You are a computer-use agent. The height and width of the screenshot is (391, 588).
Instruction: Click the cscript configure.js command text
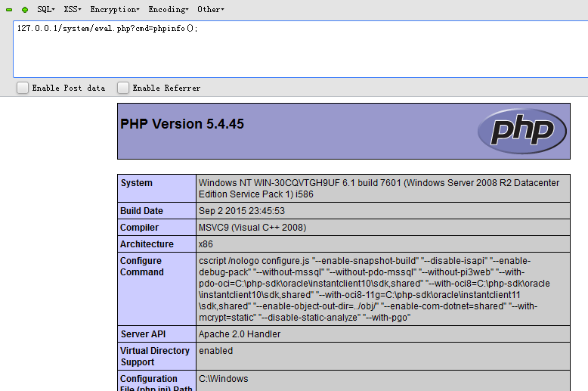pyautogui.click(x=374, y=289)
